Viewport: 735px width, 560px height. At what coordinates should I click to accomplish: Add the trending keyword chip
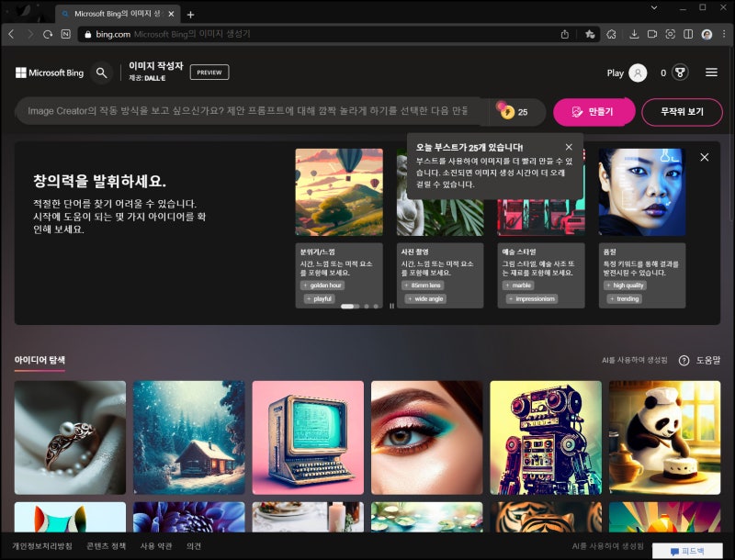[x=625, y=298]
